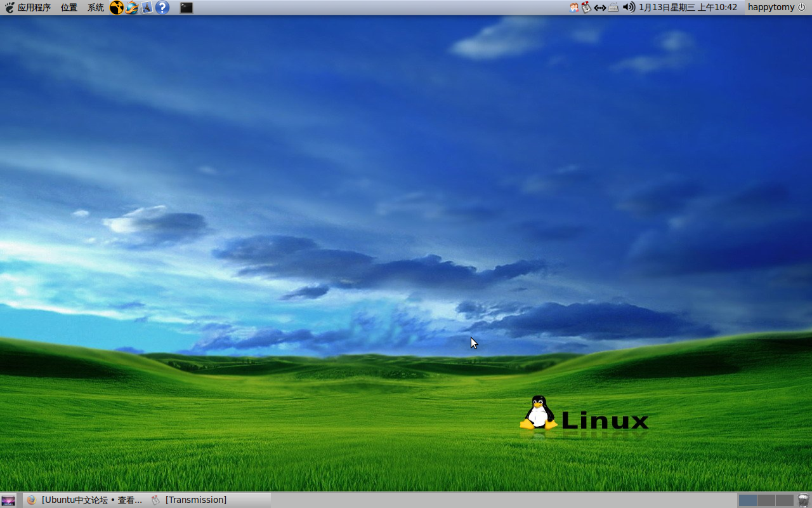
Task: Open the Transmission tray icon
Action: 586,8
